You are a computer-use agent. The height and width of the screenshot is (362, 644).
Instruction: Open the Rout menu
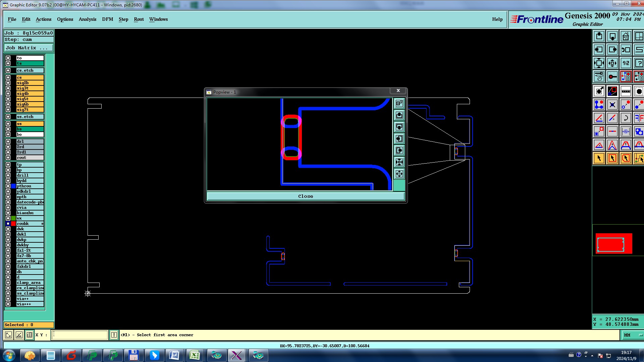point(139,19)
